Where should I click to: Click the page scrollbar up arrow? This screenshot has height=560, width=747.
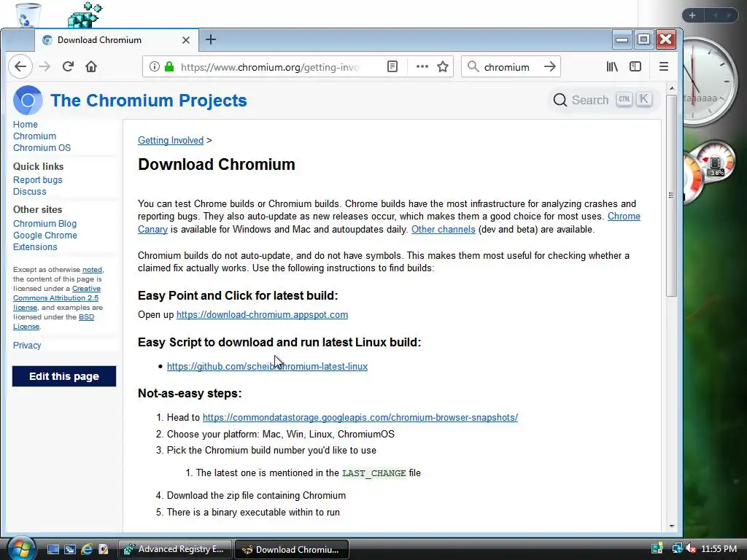pyautogui.click(x=671, y=88)
